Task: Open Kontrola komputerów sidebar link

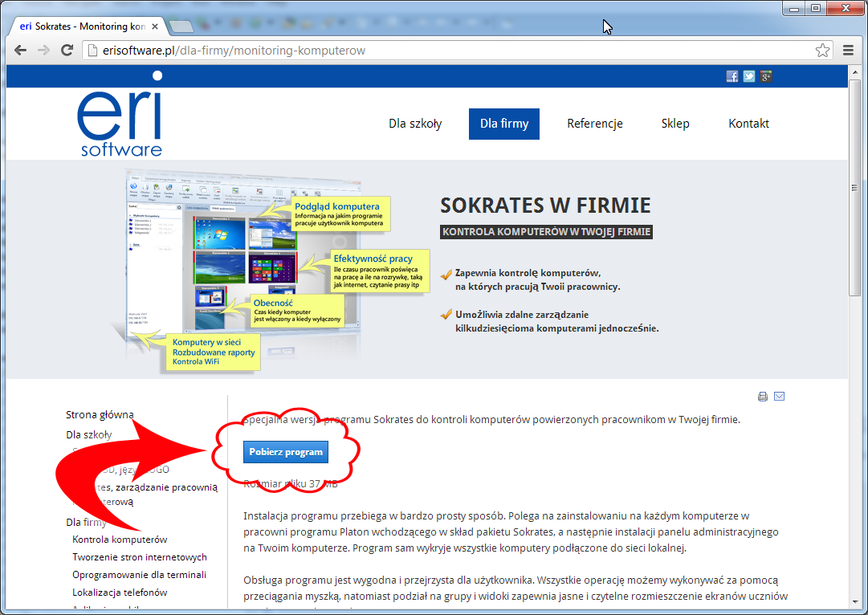Action: (x=120, y=540)
